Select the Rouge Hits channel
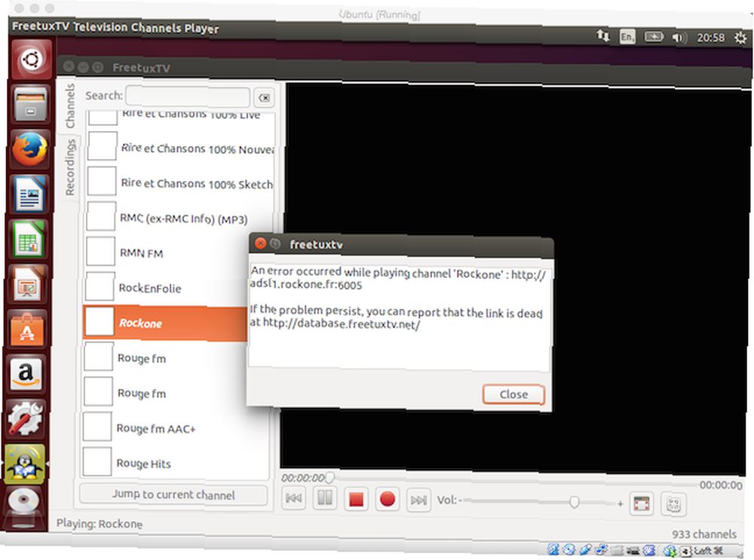Viewport: 754px width, 560px height. pyautogui.click(x=175, y=463)
